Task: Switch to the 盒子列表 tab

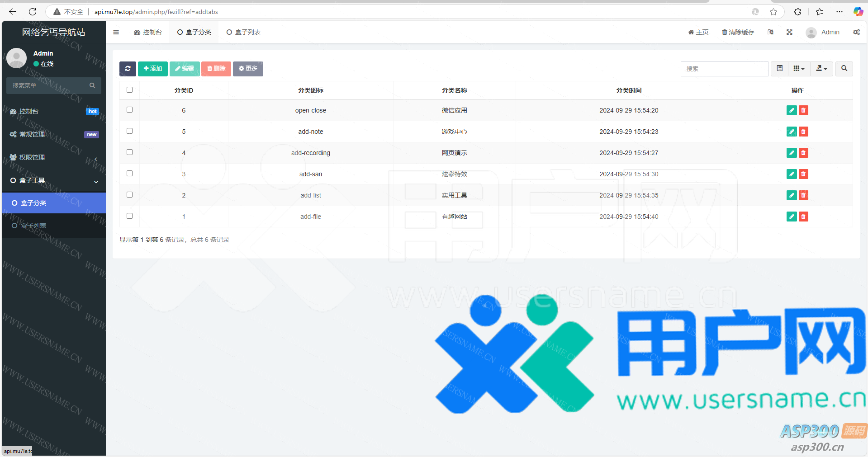Action: pos(243,32)
